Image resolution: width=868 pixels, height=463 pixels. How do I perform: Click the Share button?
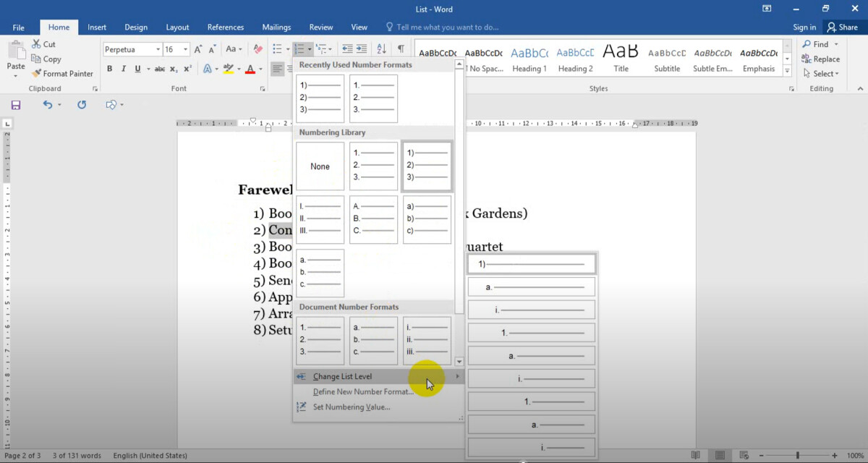coord(842,27)
